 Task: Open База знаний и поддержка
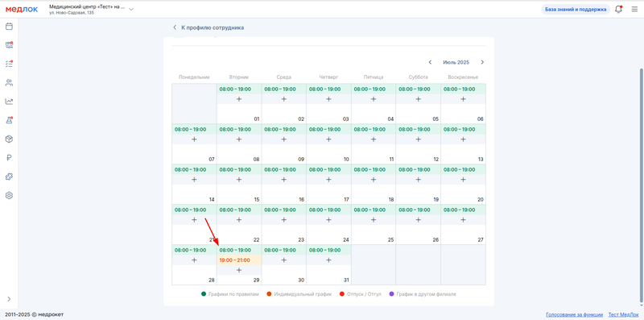tap(576, 10)
